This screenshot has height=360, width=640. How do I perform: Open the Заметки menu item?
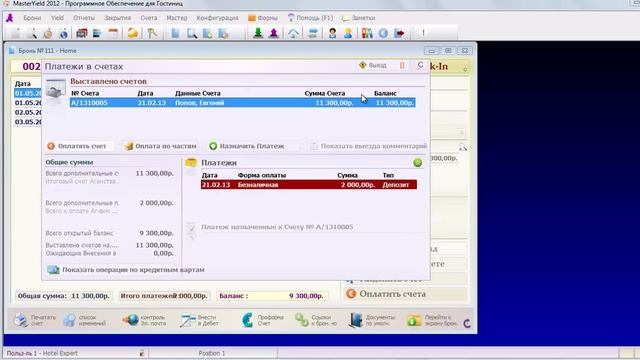pos(358,18)
